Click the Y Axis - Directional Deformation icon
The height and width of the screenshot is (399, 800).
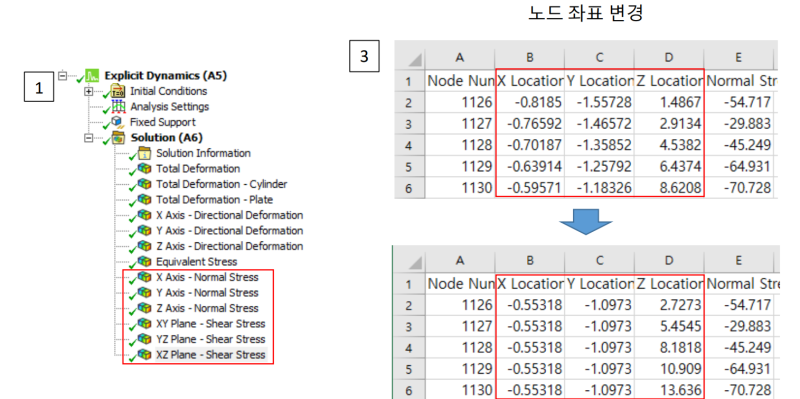tap(144, 231)
